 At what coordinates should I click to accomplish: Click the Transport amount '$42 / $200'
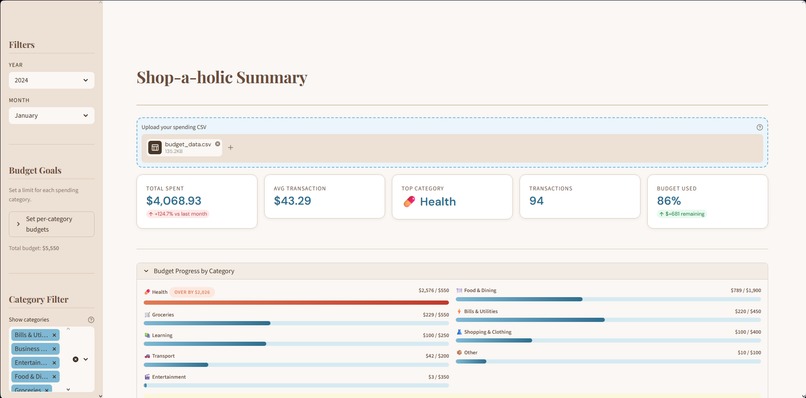(437, 356)
